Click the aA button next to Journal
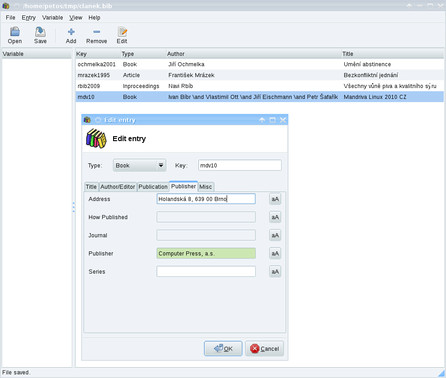446x378 pixels. pyautogui.click(x=275, y=235)
